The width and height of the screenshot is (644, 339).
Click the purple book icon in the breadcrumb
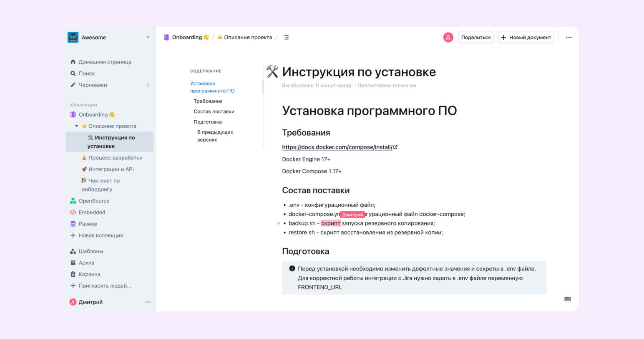pyautogui.click(x=166, y=37)
